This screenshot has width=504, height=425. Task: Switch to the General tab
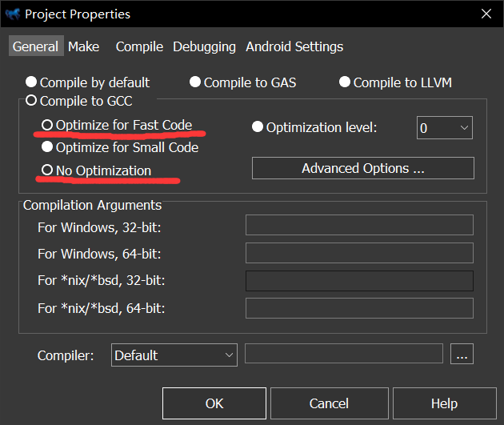click(36, 46)
